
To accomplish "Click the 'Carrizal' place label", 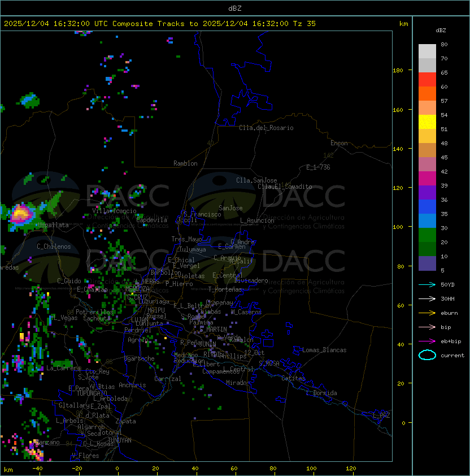I will pos(167,379).
